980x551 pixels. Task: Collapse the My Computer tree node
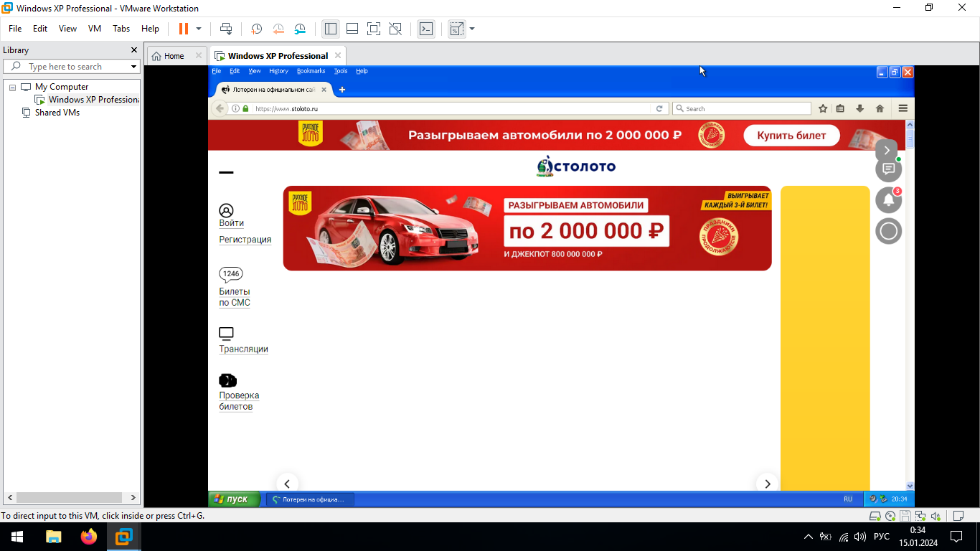[12, 87]
